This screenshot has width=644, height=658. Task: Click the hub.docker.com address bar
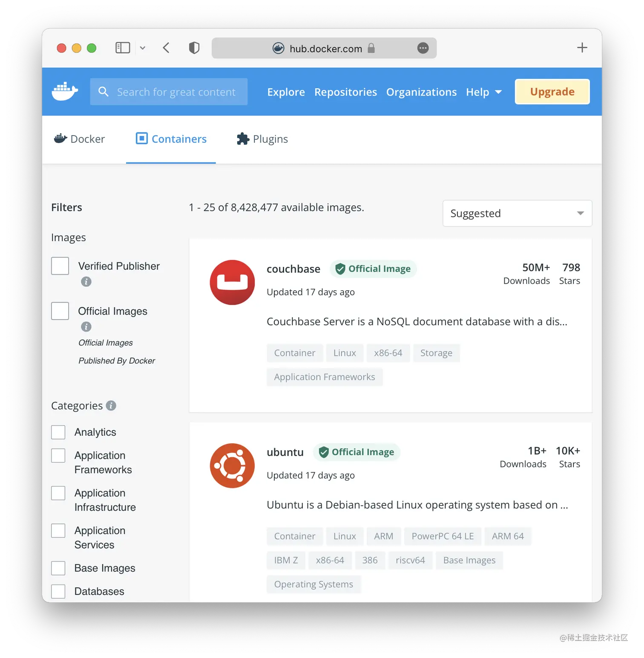[324, 48]
